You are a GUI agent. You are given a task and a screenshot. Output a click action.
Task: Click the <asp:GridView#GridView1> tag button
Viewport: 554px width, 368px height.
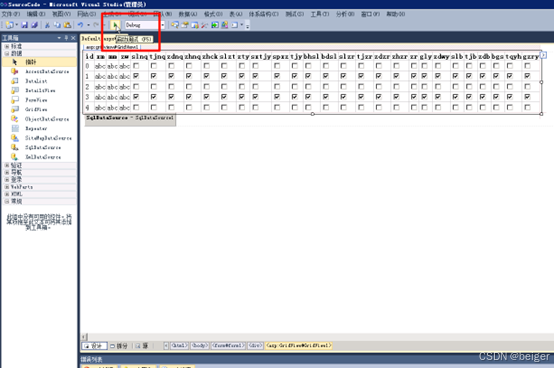tap(299, 346)
